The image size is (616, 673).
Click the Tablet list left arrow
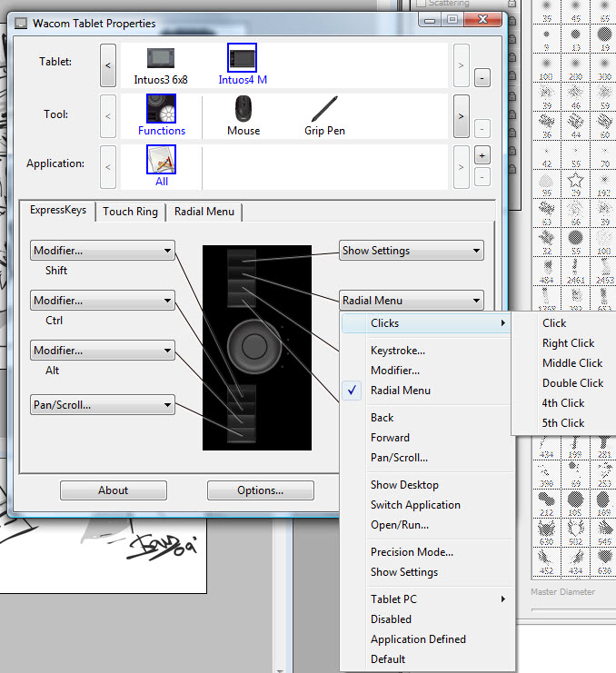[x=108, y=65]
